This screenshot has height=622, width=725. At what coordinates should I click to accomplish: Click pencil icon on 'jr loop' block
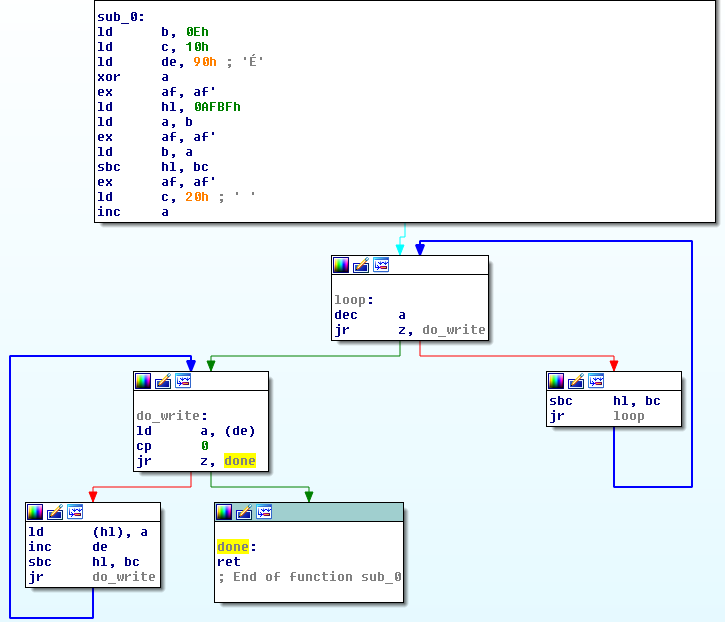coord(576,381)
